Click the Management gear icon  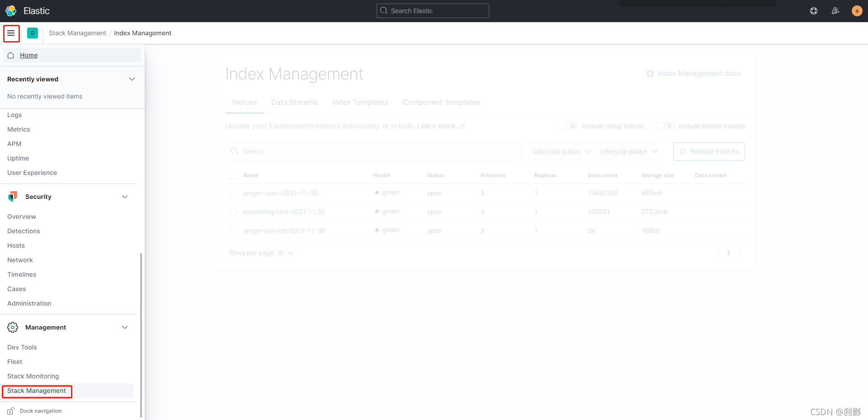[13, 327]
